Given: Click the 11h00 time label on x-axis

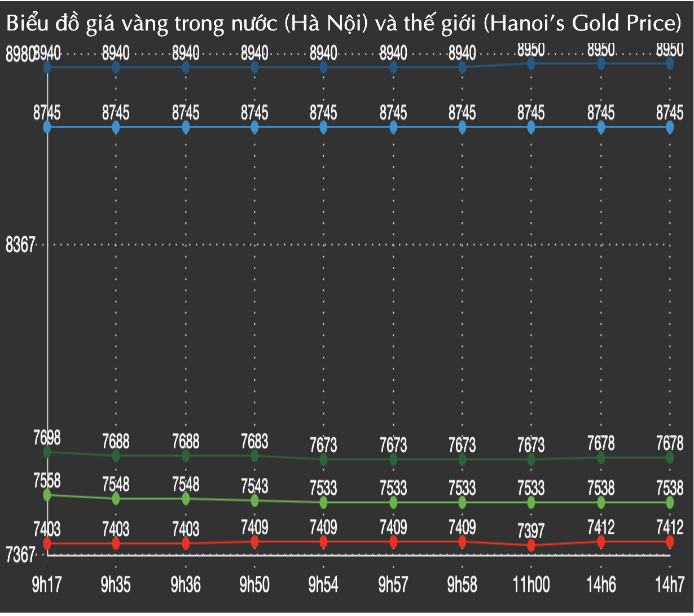Looking at the screenshot, I should coord(531,586).
